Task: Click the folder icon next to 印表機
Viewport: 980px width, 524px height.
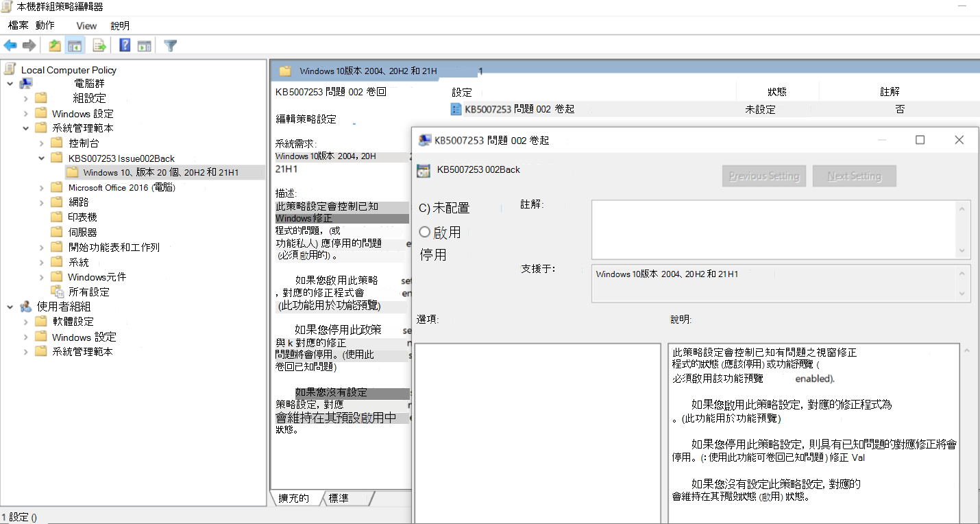Action: pyautogui.click(x=57, y=217)
